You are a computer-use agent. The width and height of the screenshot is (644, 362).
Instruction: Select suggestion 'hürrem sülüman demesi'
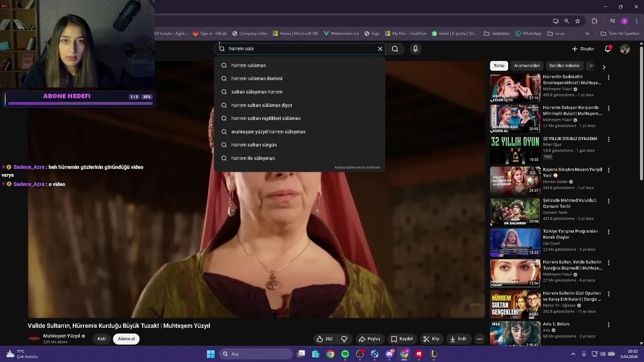pyautogui.click(x=299, y=78)
